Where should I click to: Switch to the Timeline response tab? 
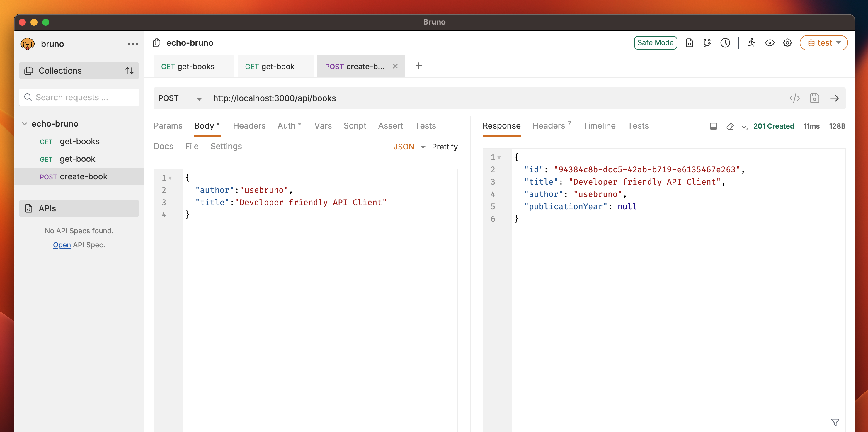tap(599, 126)
